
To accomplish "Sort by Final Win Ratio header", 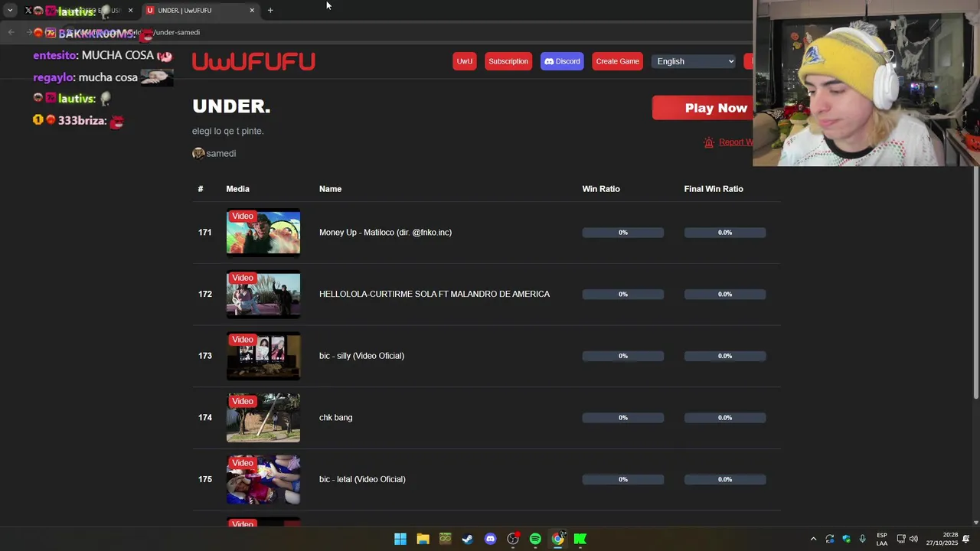I will click(x=714, y=189).
